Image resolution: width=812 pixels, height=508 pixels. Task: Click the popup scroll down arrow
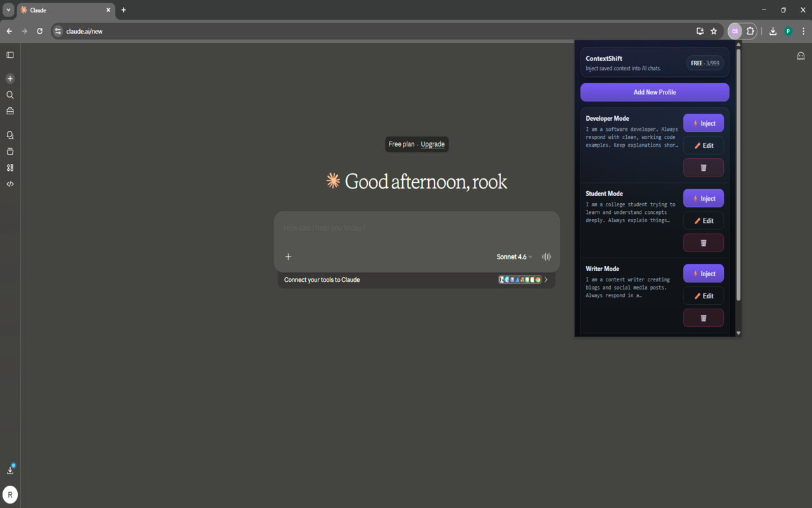click(738, 333)
